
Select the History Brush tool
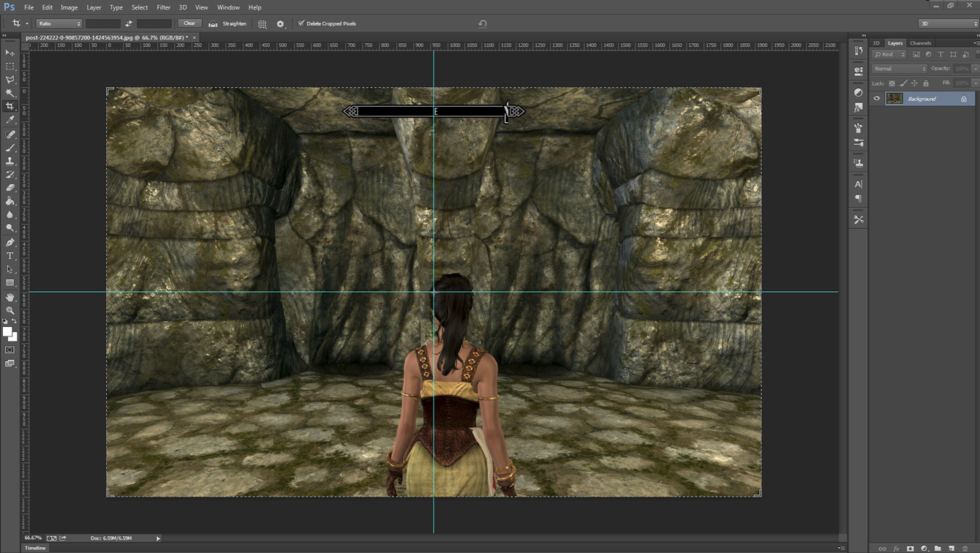10,174
